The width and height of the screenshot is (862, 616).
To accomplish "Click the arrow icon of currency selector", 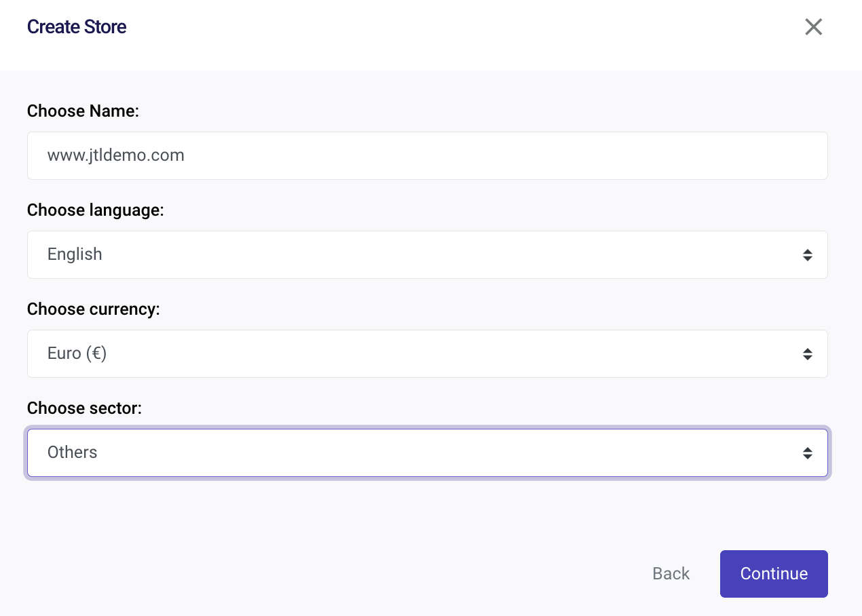I will [807, 353].
